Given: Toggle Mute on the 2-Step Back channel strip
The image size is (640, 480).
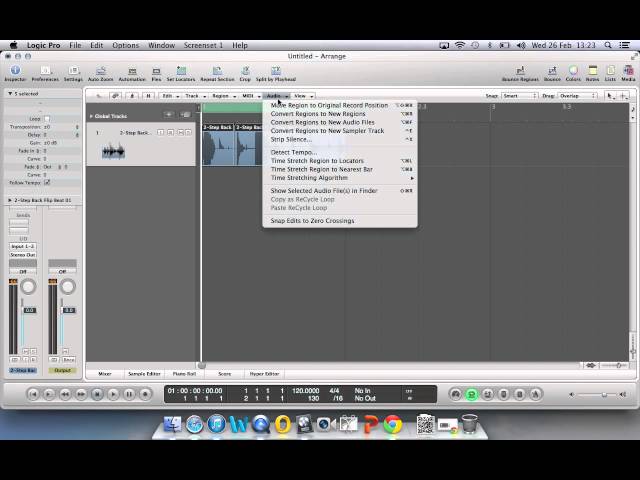Looking at the screenshot, I should point(26,351).
